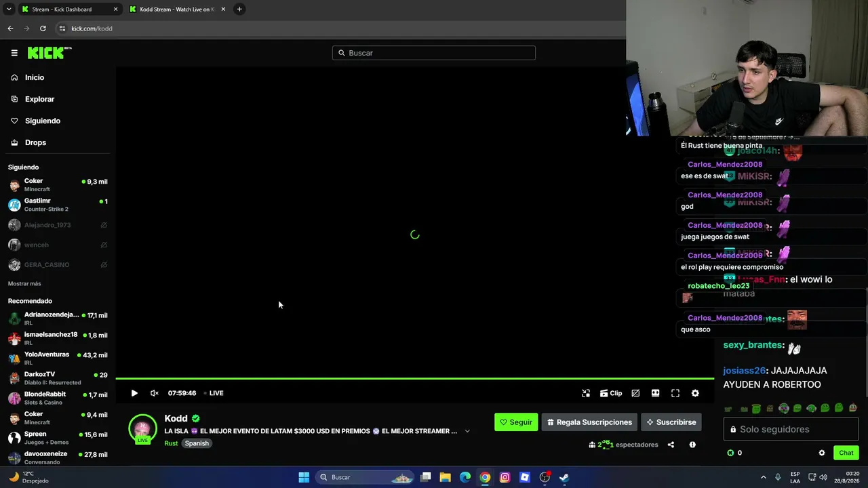Open offline channel wenceh
Viewport: 868px width, 488px height.
pos(58,245)
